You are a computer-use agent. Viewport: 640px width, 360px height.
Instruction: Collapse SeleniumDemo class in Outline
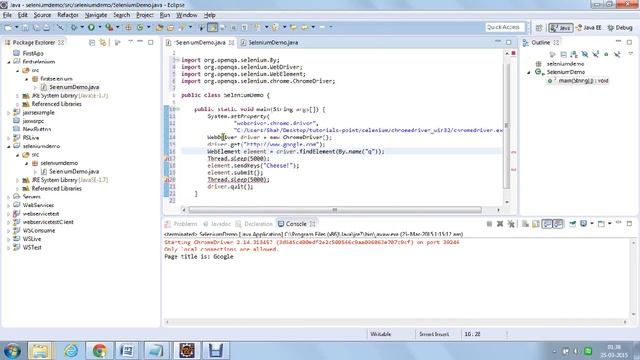529,72
